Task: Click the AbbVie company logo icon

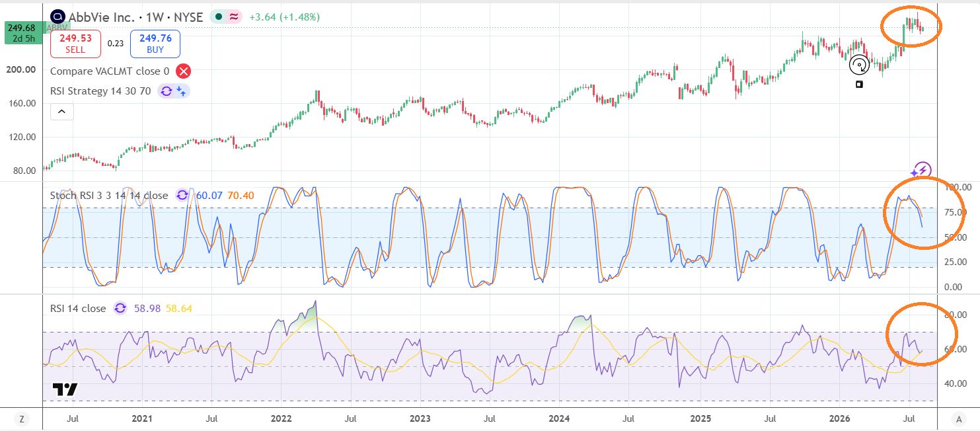Action: (58, 17)
